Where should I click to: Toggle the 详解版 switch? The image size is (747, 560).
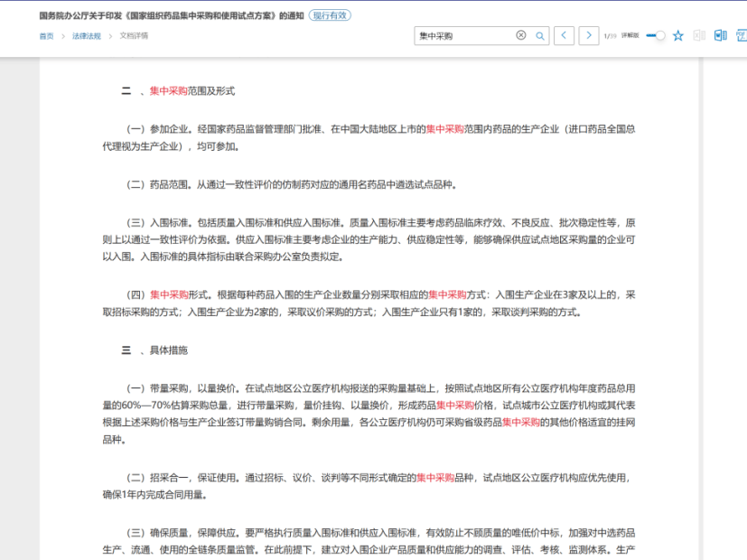(x=656, y=36)
